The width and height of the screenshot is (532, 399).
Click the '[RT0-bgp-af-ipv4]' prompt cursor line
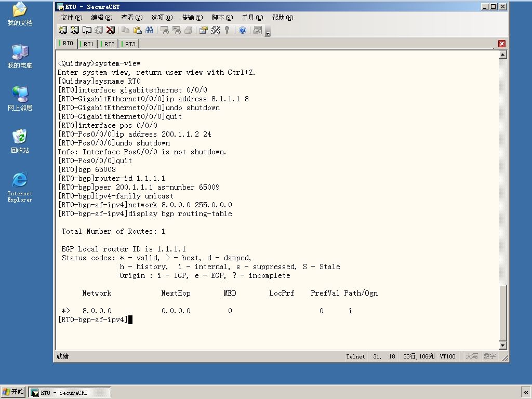pos(96,320)
